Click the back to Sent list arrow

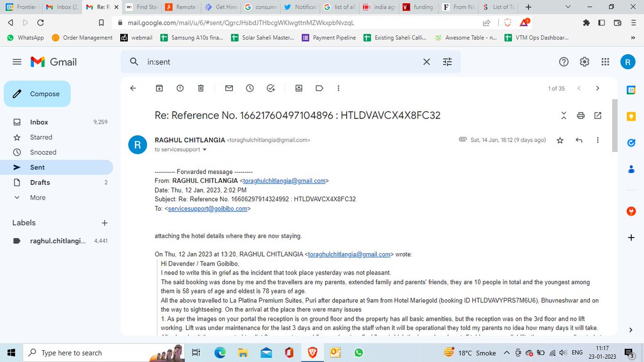(x=133, y=88)
